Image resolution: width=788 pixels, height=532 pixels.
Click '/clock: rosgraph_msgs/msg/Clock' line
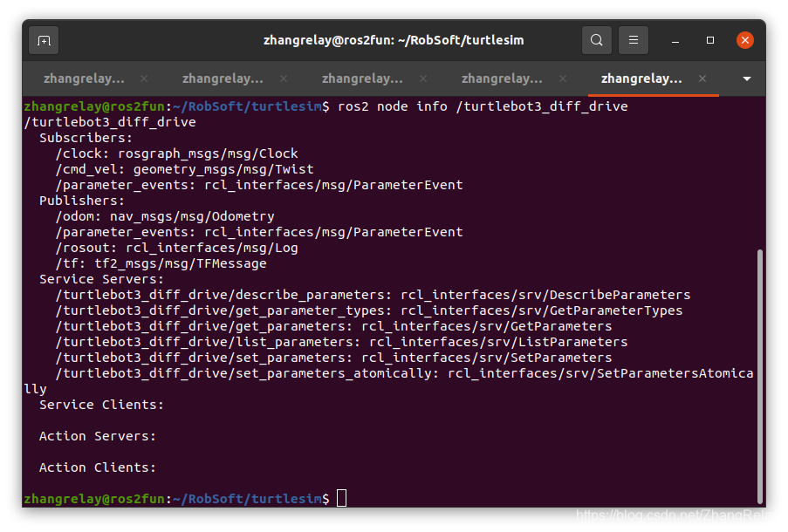tap(176, 153)
